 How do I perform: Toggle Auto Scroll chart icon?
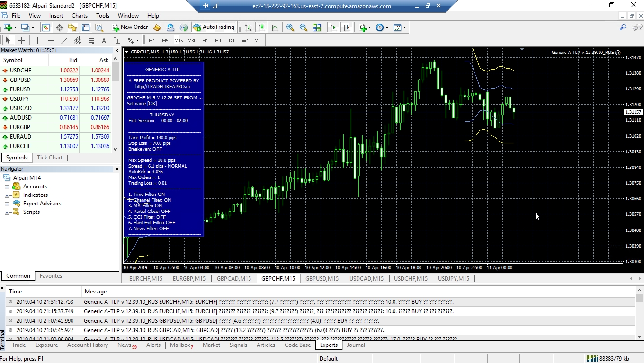333,27
